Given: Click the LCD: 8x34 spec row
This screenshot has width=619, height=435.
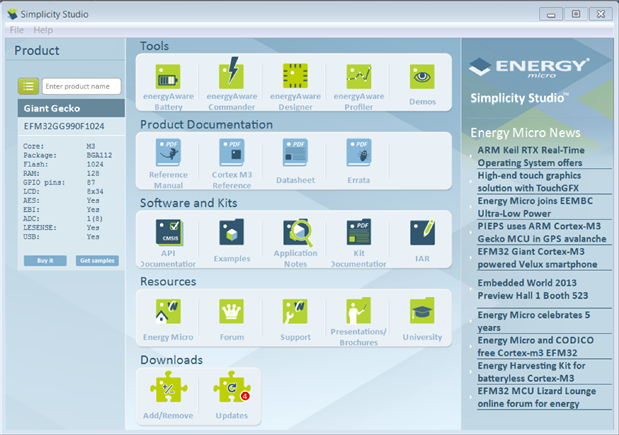Looking at the screenshot, I should tap(63, 191).
